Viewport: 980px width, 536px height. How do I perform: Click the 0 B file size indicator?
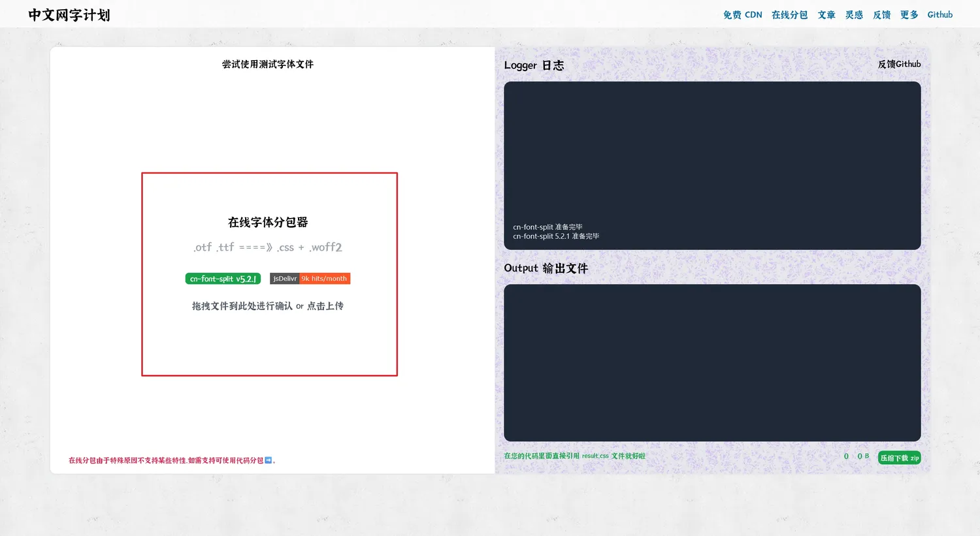(x=863, y=456)
